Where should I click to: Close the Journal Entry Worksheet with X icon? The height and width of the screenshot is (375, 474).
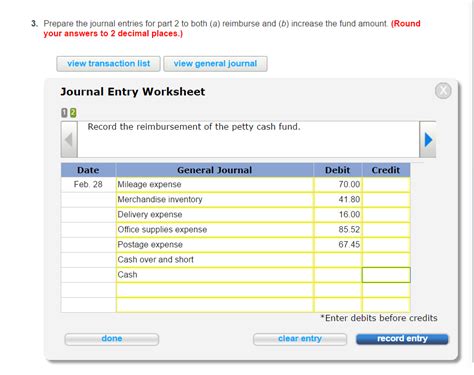click(443, 90)
